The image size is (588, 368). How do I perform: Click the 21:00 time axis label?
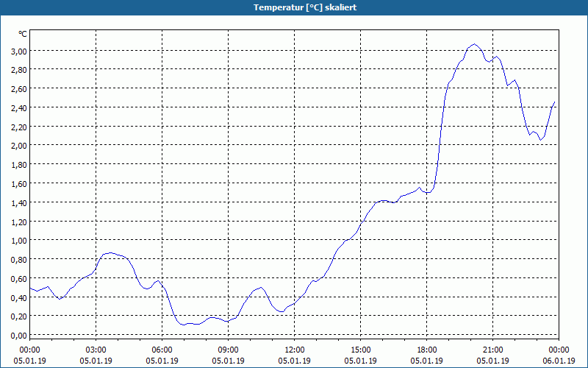pyautogui.click(x=492, y=350)
